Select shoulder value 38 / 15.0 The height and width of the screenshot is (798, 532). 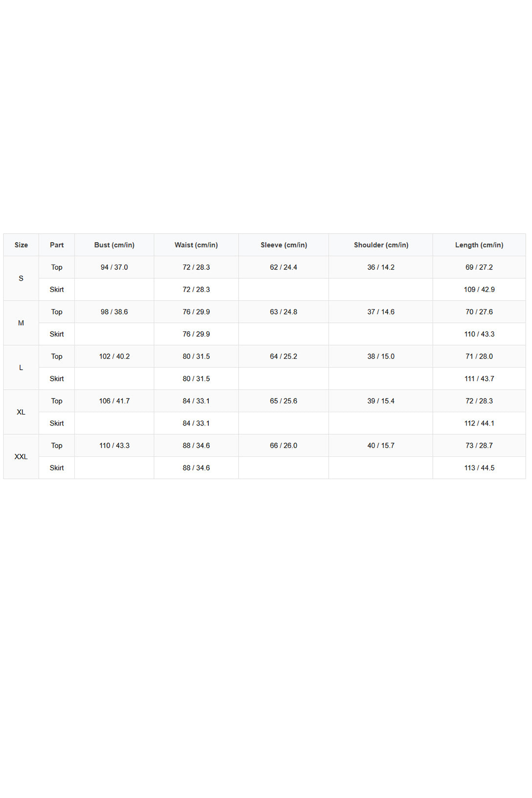[381, 356]
